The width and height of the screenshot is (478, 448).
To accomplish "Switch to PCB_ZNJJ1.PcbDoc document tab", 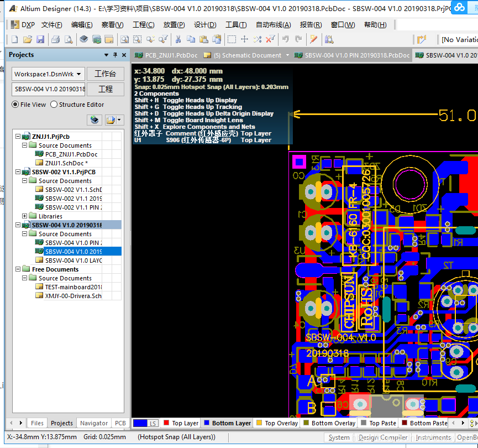I will pos(166,55).
